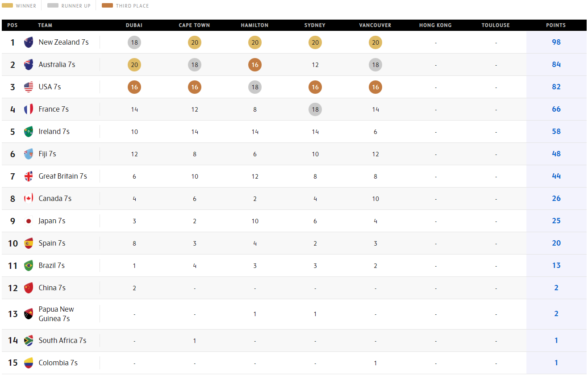Open the Papua New Guinea 7s link
This screenshot has height=376, width=588.
click(56, 314)
